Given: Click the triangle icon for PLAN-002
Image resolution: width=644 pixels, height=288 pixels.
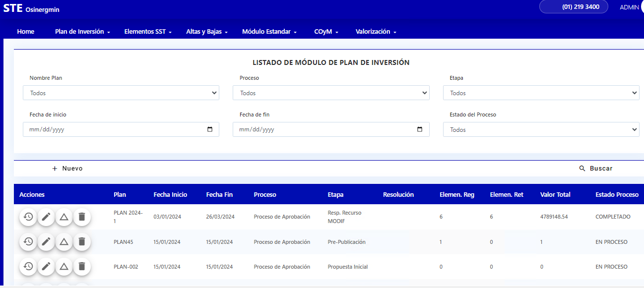Looking at the screenshot, I should (x=64, y=266).
